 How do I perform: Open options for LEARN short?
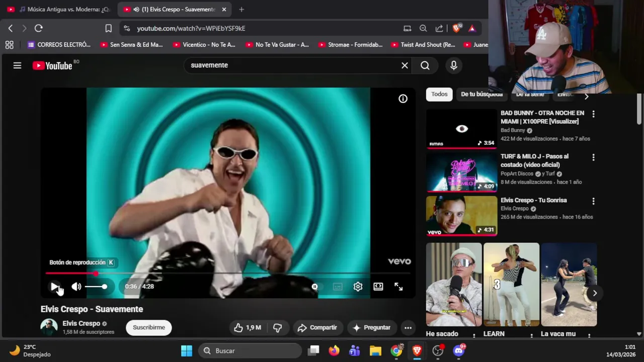click(x=531, y=335)
